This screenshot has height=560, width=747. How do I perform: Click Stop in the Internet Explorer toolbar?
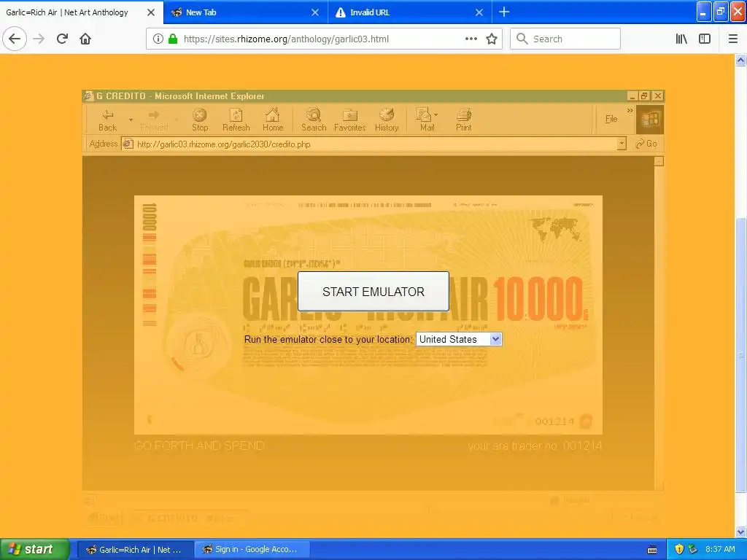200,120
